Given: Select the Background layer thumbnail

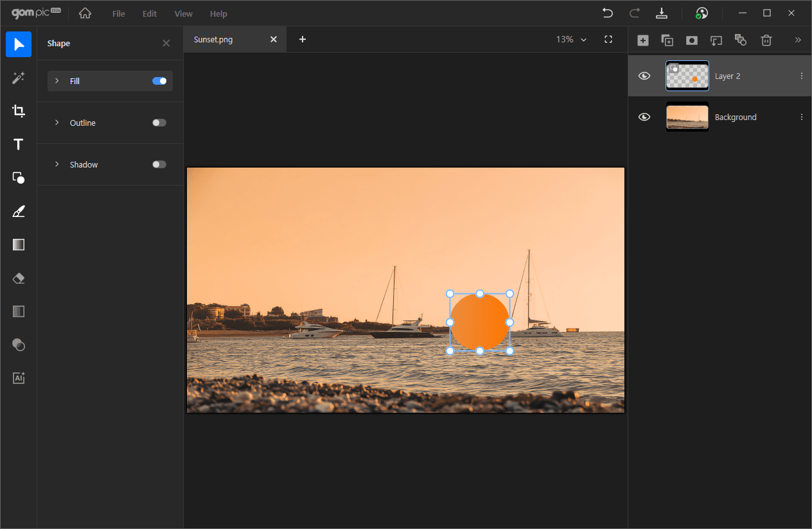Looking at the screenshot, I should coord(687,117).
